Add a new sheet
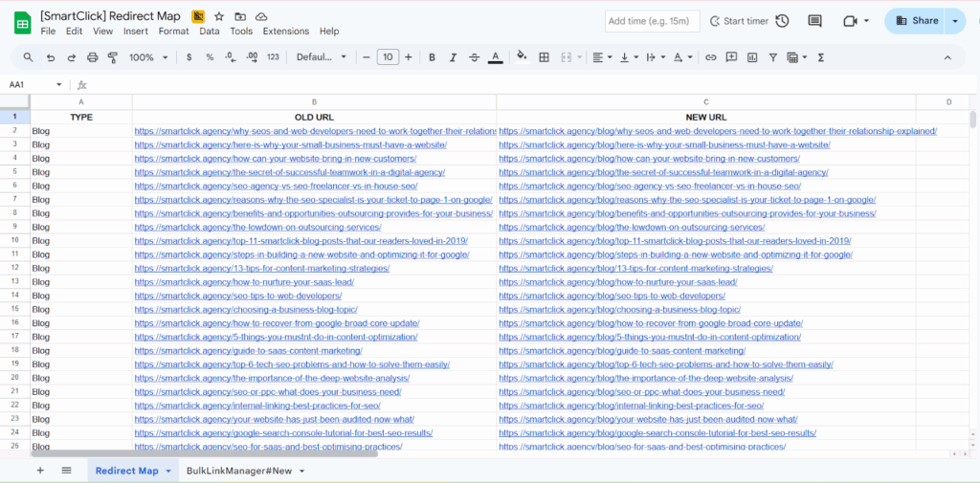 tap(40, 471)
